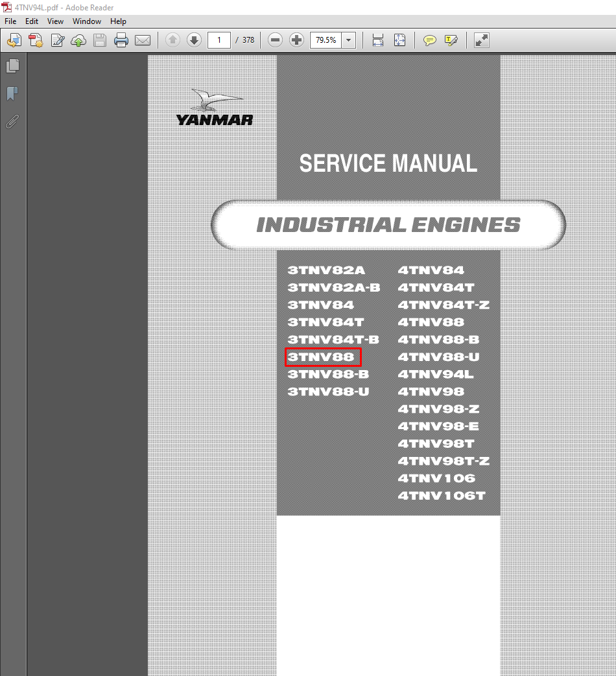
Task: Click the 4TNV98-E model text
Action: click(438, 426)
